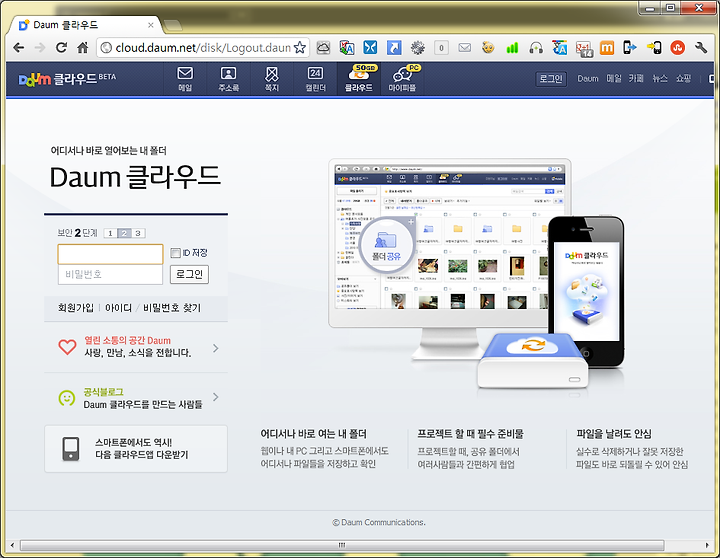Screen dimensions: 720x558
Task: Open 주소록 address book icon
Action: click(228, 79)
